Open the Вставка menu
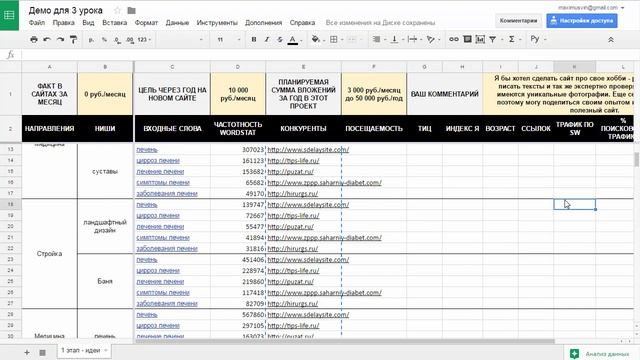Image resolution: width=640 pixels, height=360 pixels. click(114, 23)
